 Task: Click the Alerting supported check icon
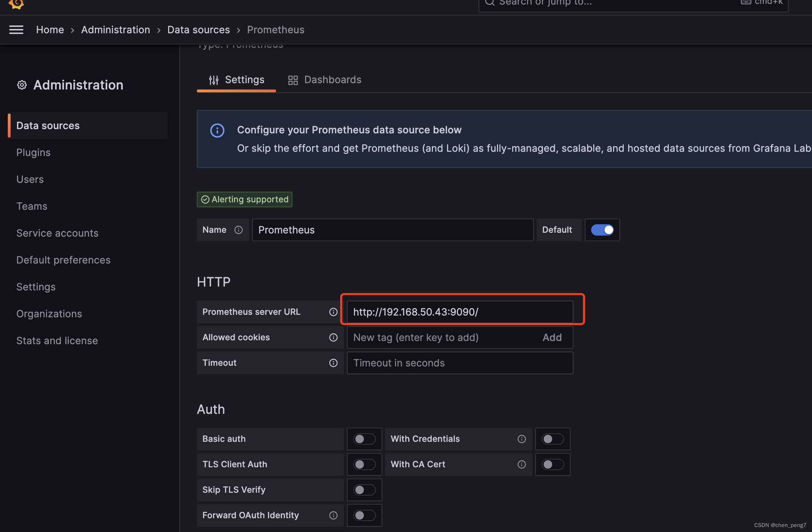205,199
